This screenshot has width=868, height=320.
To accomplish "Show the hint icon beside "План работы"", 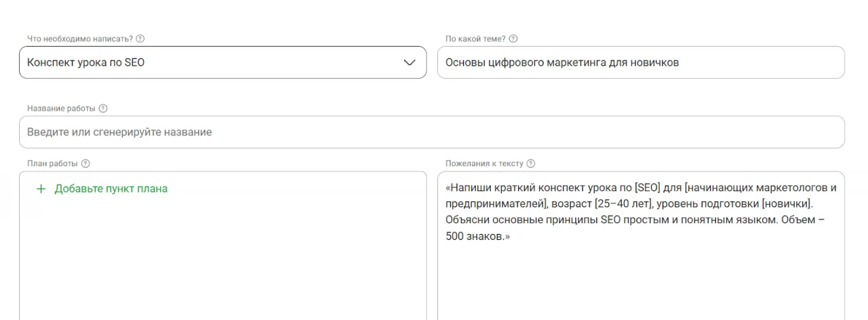I will 85,163.
